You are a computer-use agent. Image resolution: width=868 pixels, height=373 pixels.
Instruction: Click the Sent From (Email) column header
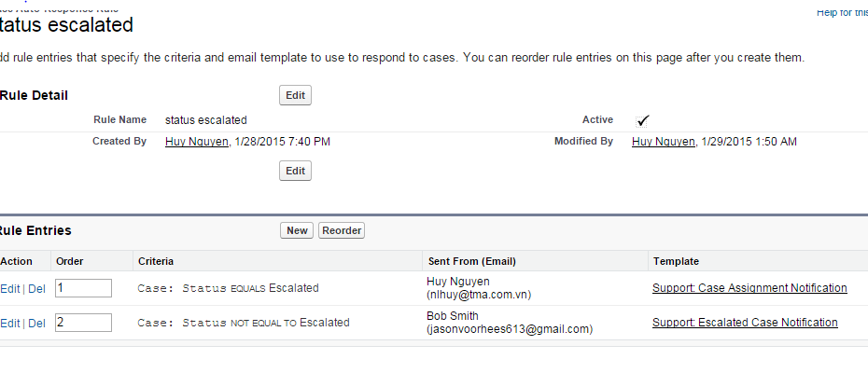470,261
